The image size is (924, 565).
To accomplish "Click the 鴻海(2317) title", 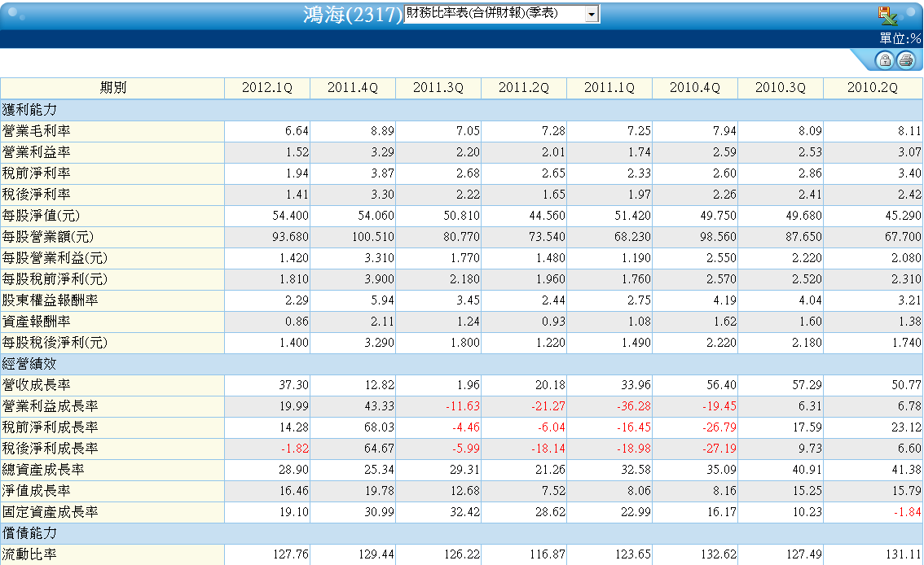I will [352, 15].
